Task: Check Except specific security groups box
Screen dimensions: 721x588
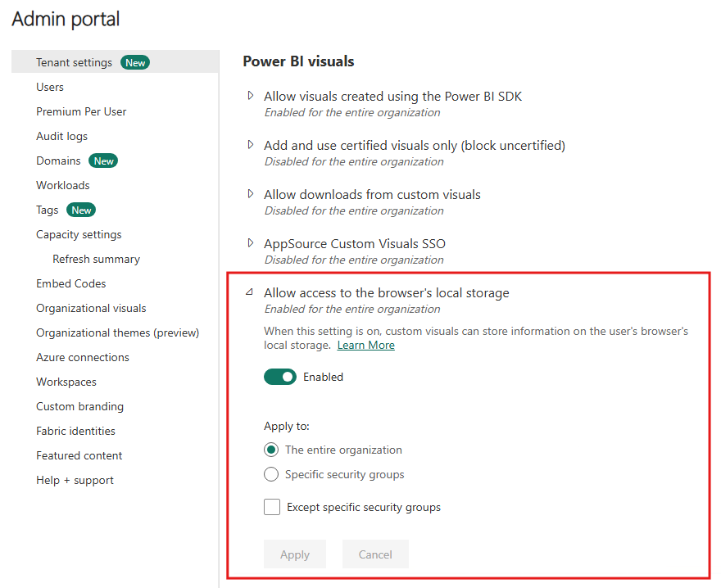Action: 272,507
